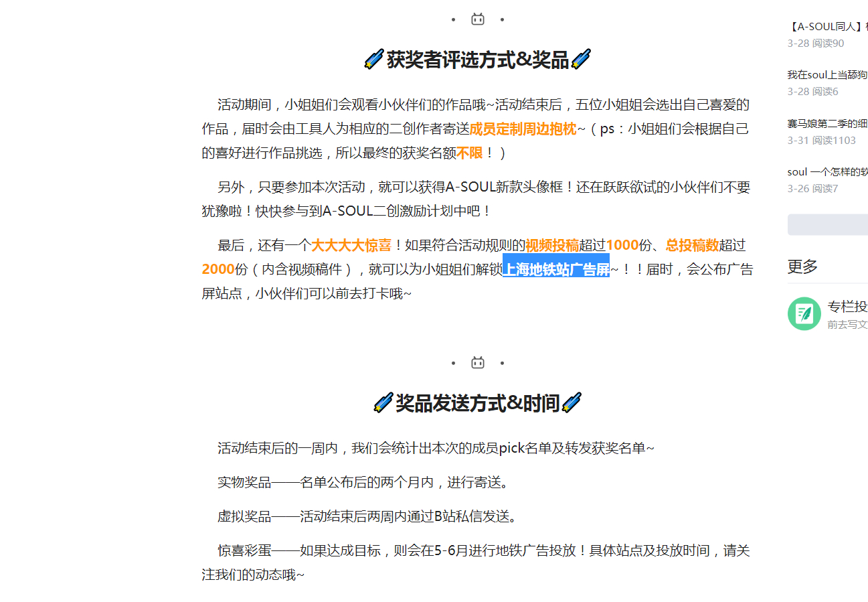The height and width of the screenshot is (602, 868).
Task: Click the bilibili TV divider icon at top
Action: [x=478, y=19]
